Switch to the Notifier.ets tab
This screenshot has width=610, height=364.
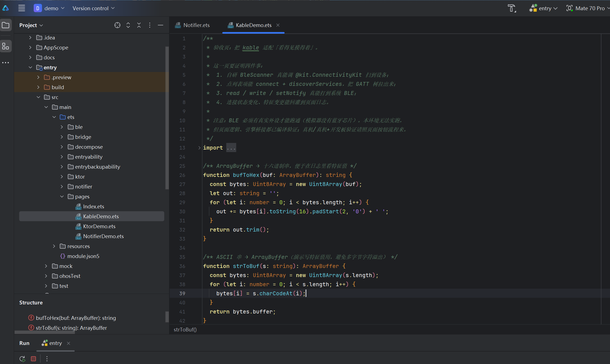point(193,25)
